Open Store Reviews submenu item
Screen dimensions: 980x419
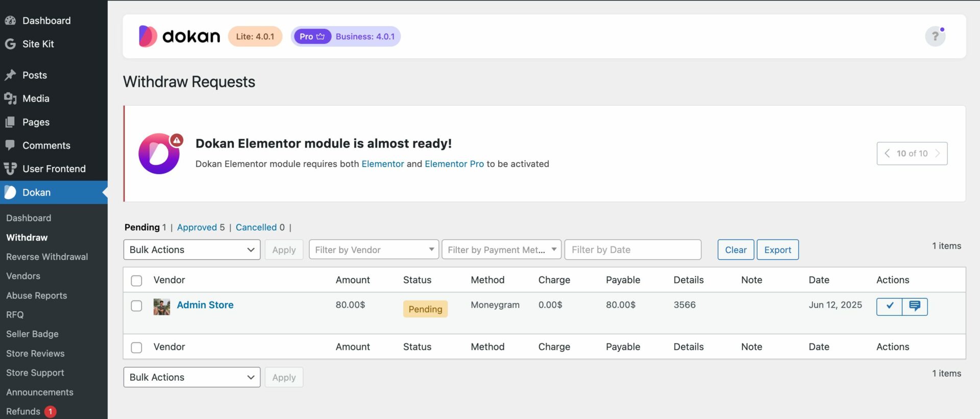click(x=35, y=353)
